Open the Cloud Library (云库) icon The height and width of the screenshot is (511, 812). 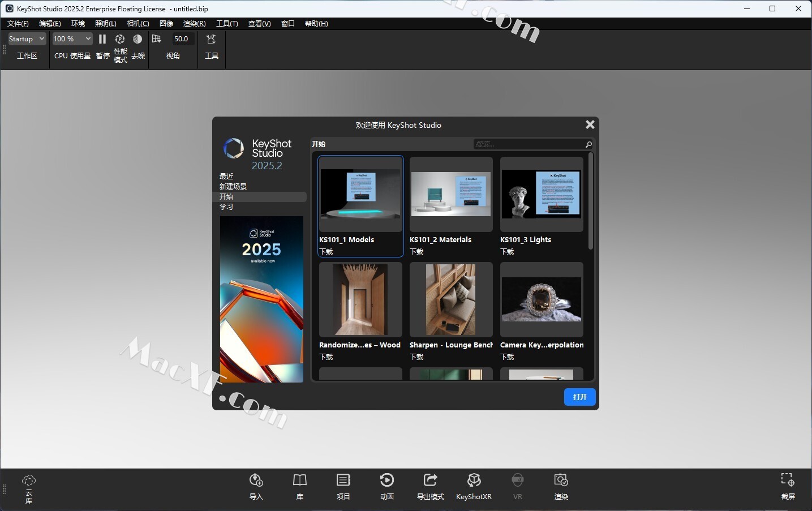point(28,480)
